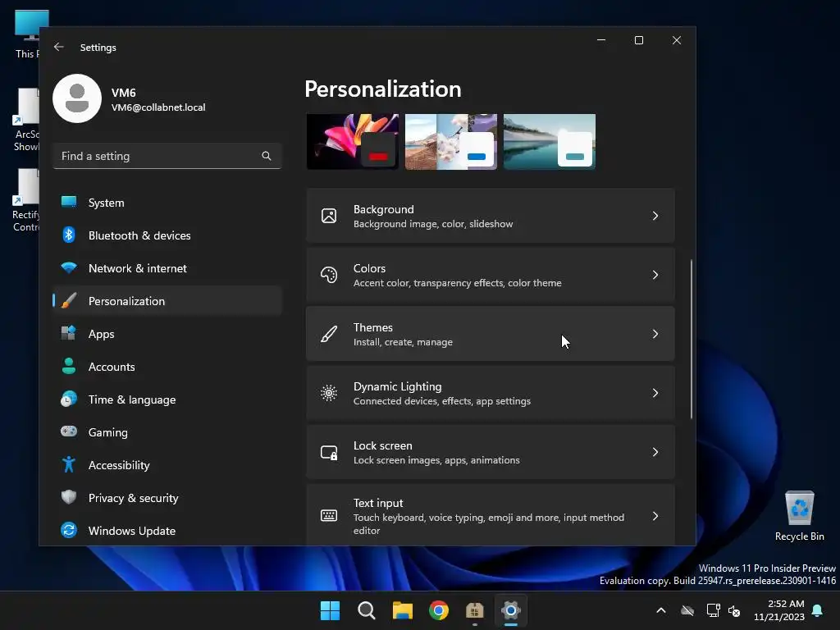This screenshot has width=840, height=630.
Task: Open System settings category
Action: 167,203
